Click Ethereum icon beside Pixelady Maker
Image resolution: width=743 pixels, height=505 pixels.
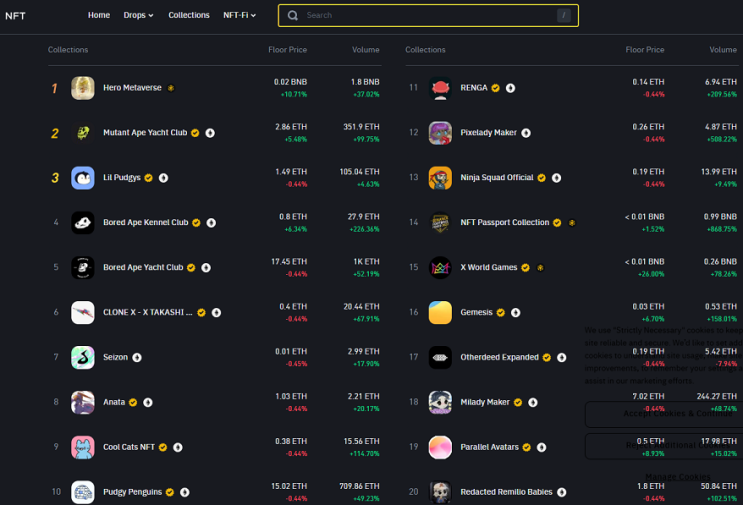(526, 133)
